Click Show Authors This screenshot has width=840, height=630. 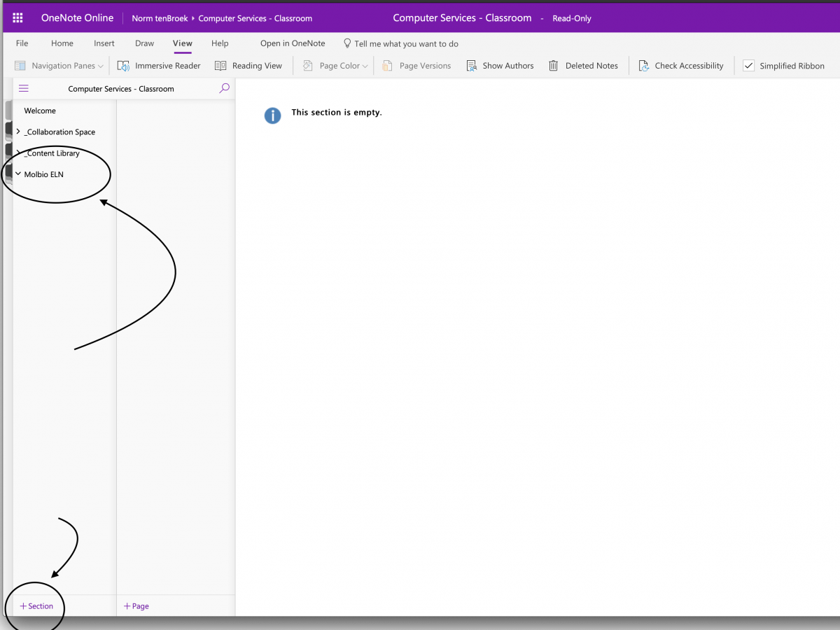tap(500, 66)
